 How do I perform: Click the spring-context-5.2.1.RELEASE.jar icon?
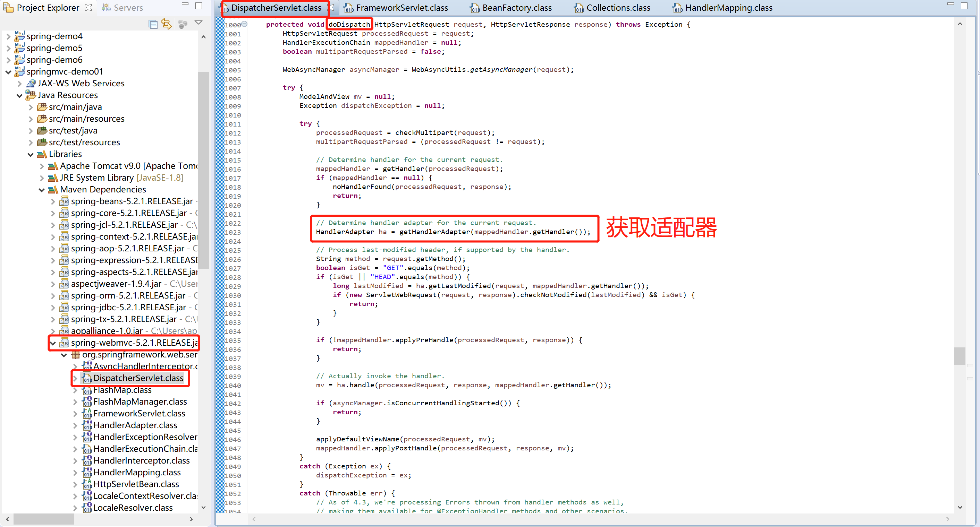pyautogui.click(x=64, y=236)
